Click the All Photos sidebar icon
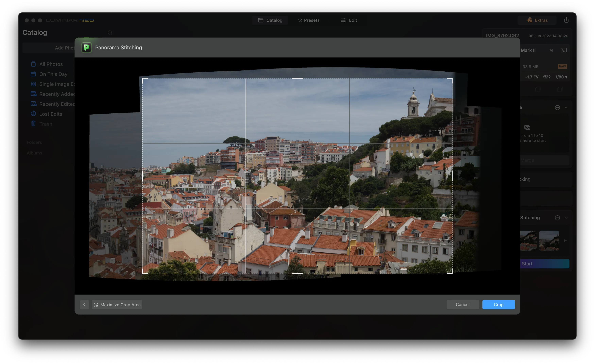 click(33, 64)
